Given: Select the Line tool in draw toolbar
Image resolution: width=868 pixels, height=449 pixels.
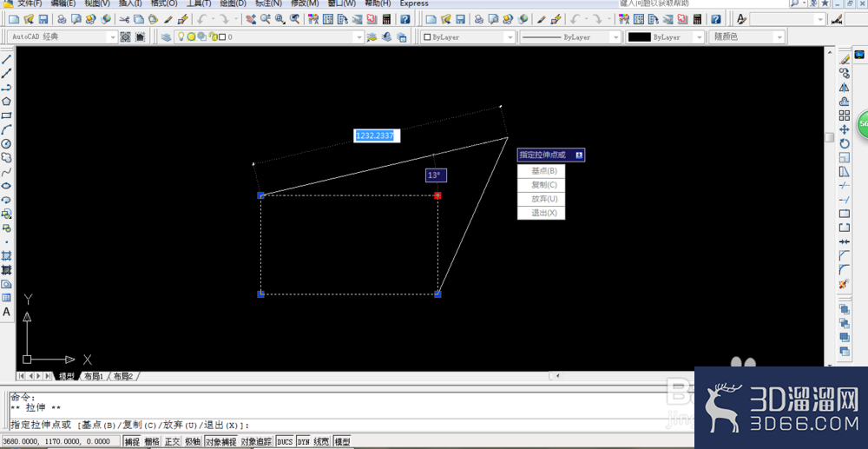Looking at the screenshot, I should coord(7,59).
